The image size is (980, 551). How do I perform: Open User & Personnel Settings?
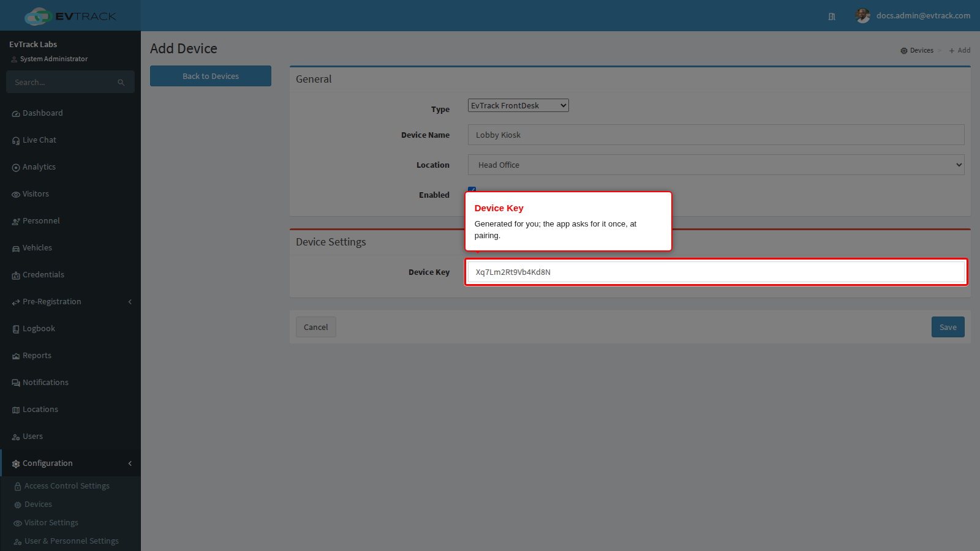[x=72, y=541]
